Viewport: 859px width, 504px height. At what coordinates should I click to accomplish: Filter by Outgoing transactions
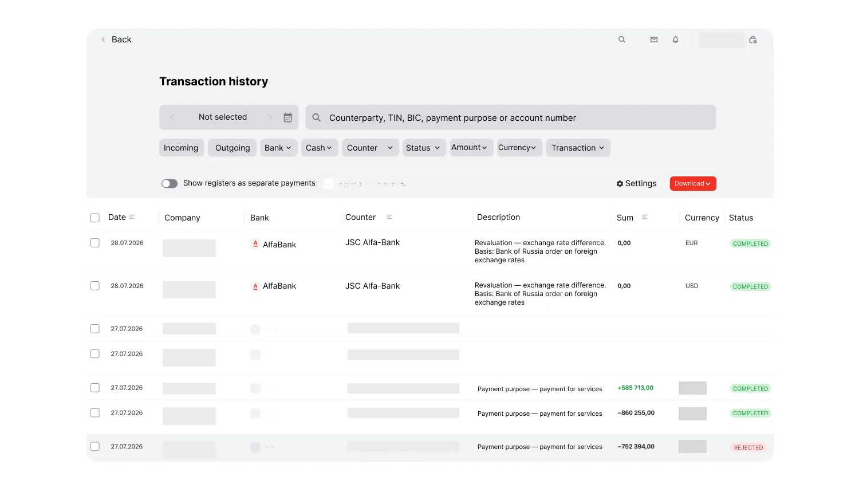coord(233,148)
